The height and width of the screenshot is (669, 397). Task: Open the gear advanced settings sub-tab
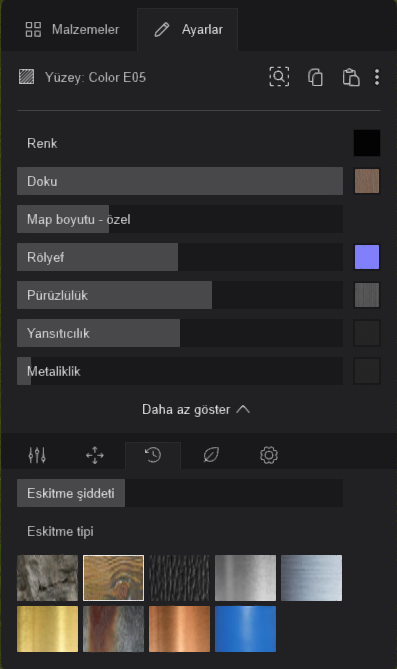(269, 455)
